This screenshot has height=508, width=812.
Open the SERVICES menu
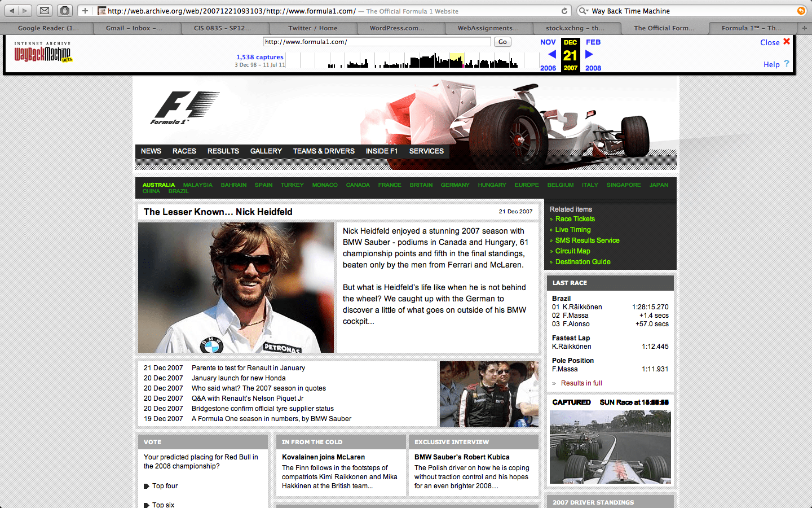[x=426, y=151]
